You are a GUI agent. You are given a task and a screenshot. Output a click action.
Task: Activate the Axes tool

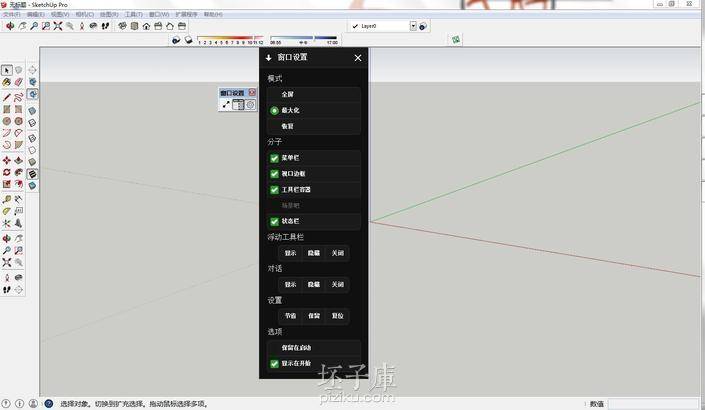point(6,223)
